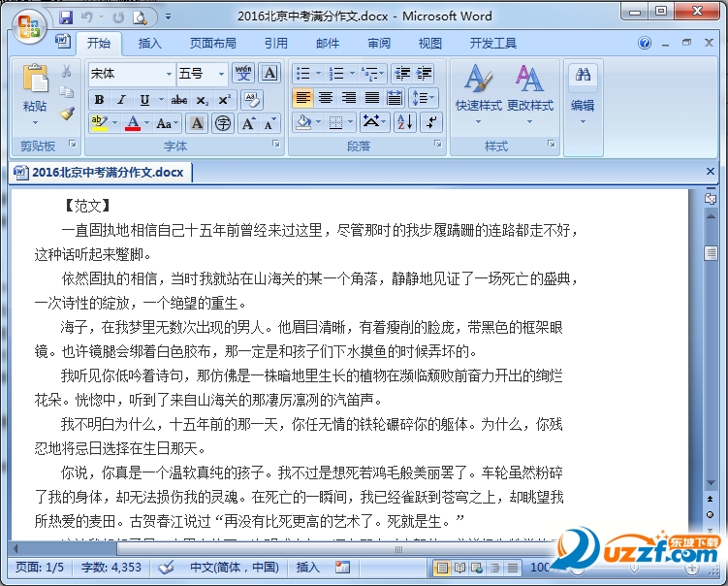Screen dimensions: 728x586
Task: Open the 视图 ribbon tab
Action: point(430,44)
